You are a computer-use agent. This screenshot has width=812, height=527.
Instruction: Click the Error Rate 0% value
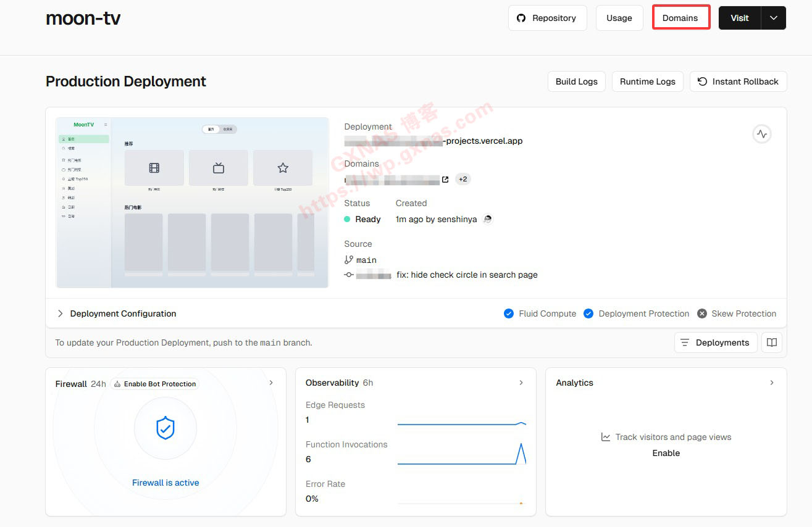[312, 499]
